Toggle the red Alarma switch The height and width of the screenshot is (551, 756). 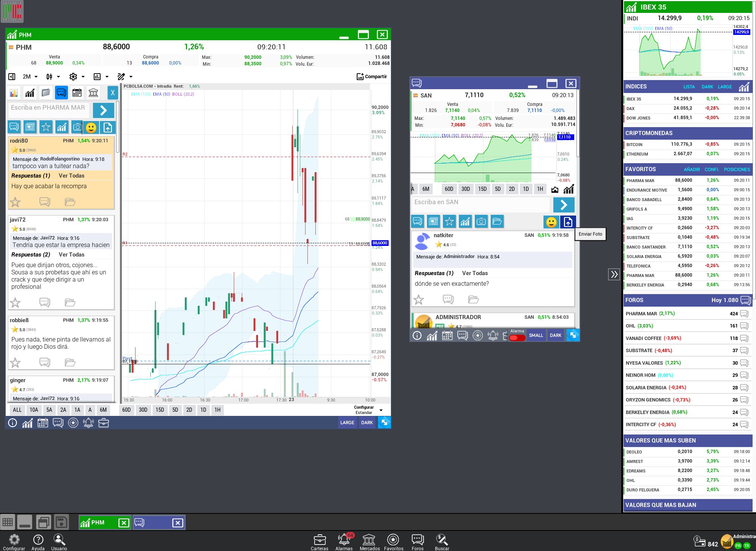pyautogui.click(x=517, y=337)
